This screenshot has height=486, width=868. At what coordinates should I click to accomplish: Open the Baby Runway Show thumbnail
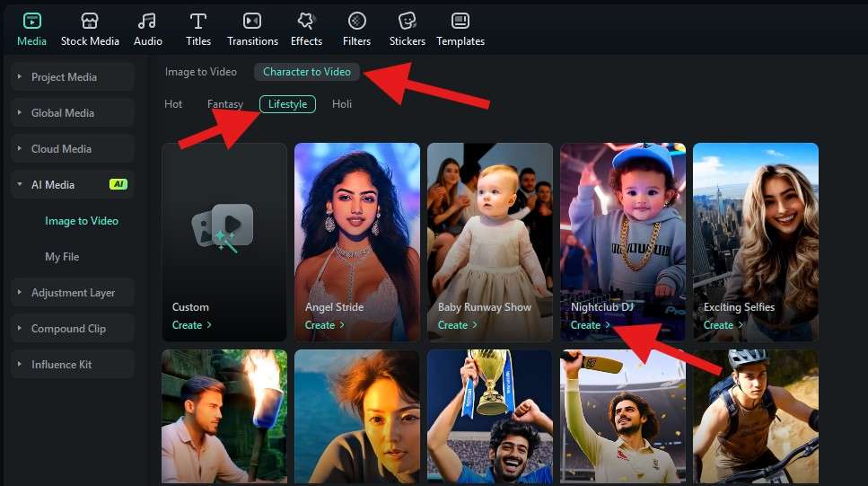click(x=490, y=242)
